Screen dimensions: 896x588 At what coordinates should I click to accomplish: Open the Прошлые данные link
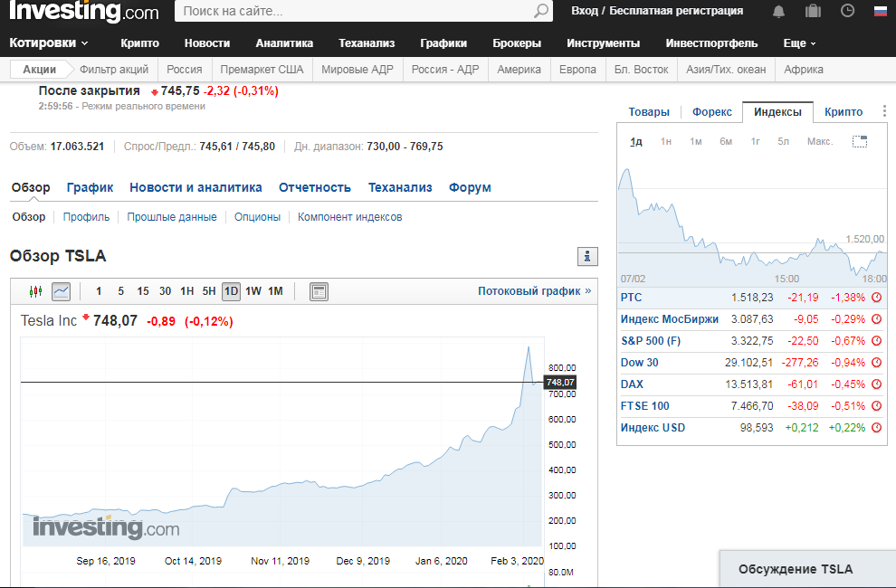[172, 217]
